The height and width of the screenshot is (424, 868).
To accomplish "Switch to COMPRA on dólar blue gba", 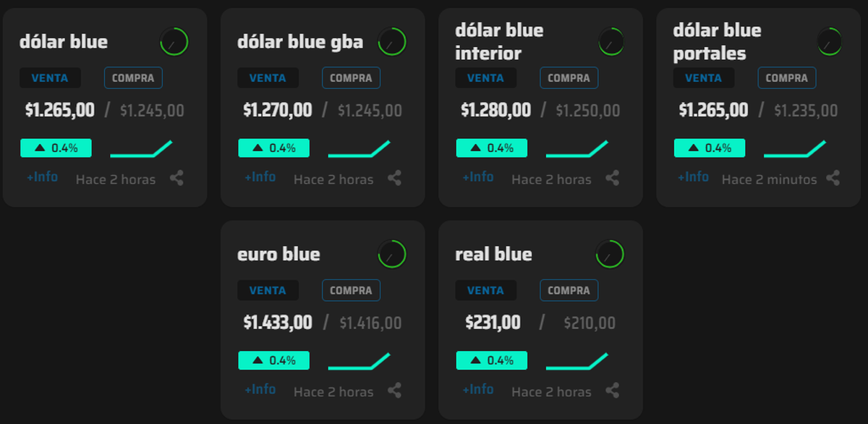I will (x=351, y=78).
